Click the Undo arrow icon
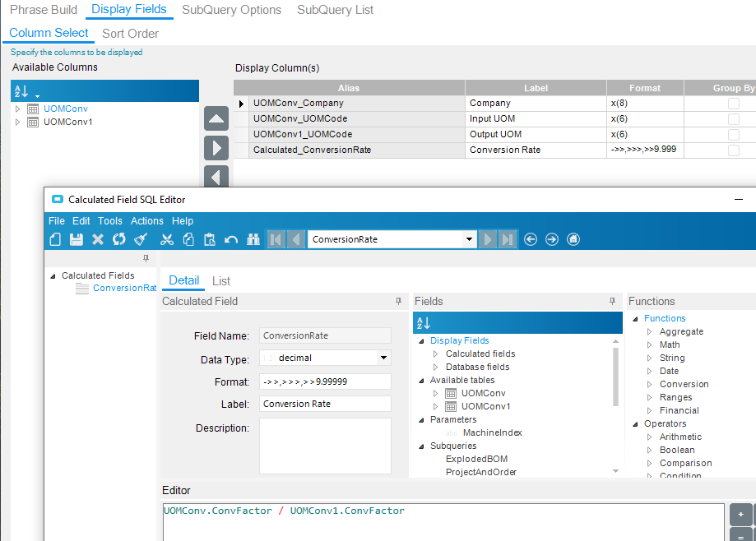This screenshot has height=541, width=756. (x=231, y=239)
